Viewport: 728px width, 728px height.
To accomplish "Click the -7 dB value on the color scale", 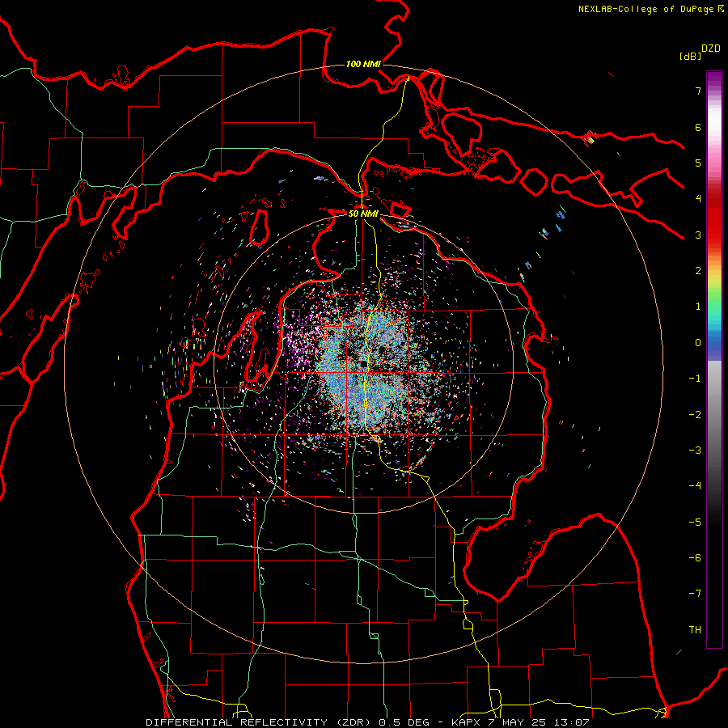I will coord(695,594).
